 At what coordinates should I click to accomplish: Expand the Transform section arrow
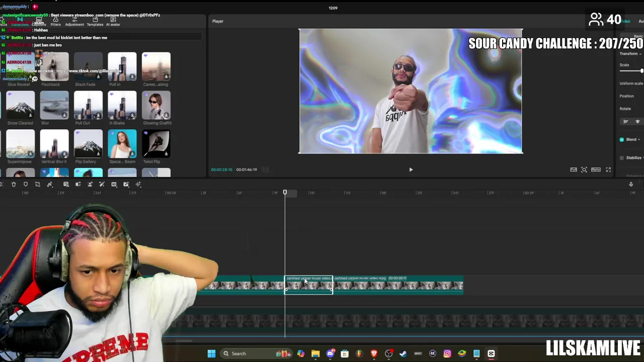pyautogui.click(x=640, y=54)
